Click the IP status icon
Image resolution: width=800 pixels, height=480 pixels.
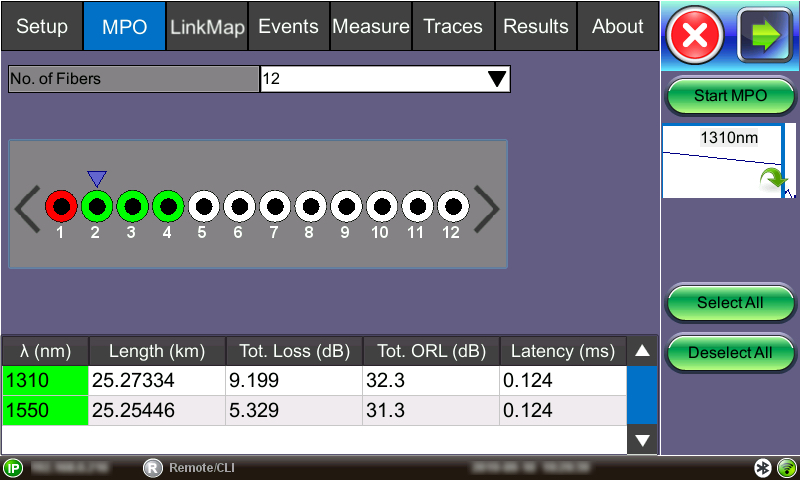[x=13, y=467]
